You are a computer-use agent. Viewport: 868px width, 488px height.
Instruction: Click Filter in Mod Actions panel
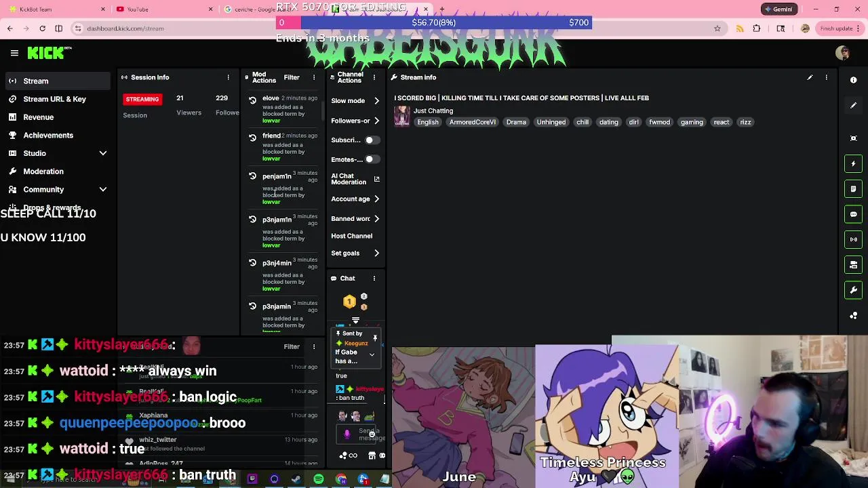click(x=292, y=77)
